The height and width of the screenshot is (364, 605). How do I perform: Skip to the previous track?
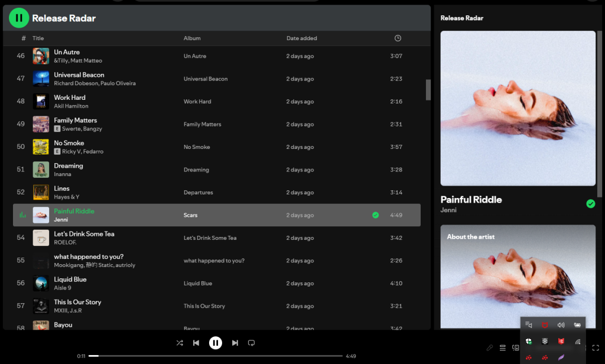(x=196, y=343)
